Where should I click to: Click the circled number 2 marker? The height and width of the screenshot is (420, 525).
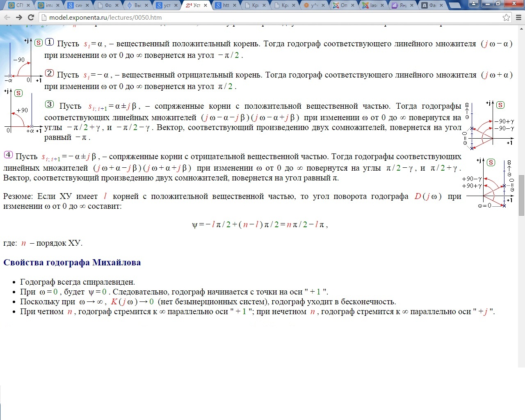(49, 73)
